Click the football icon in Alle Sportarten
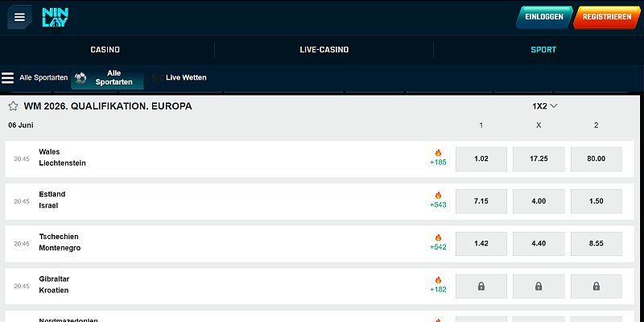The width and height of the screenshot is (644, 322). (x=80, y=78)
